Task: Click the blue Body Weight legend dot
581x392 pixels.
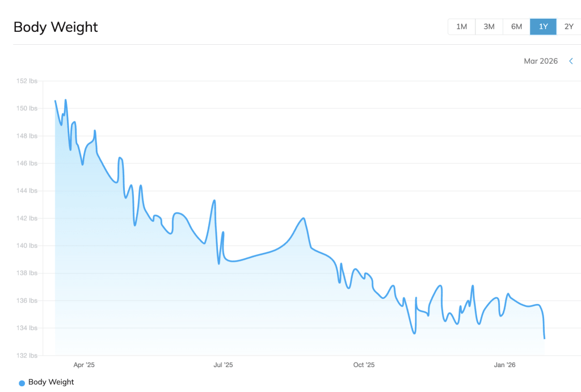Action: click(20, 382)
